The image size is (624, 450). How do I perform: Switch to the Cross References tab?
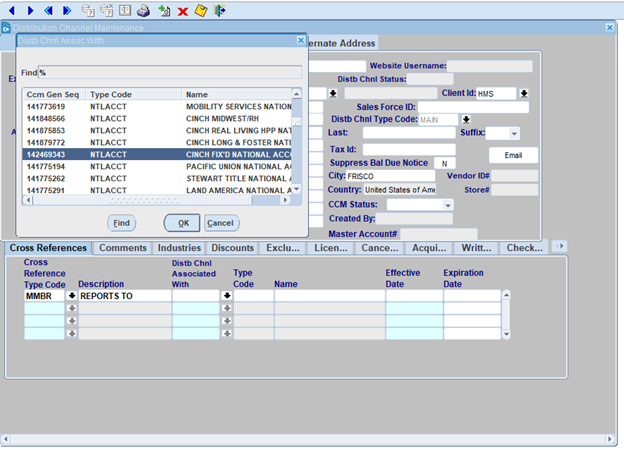point(48,248)
